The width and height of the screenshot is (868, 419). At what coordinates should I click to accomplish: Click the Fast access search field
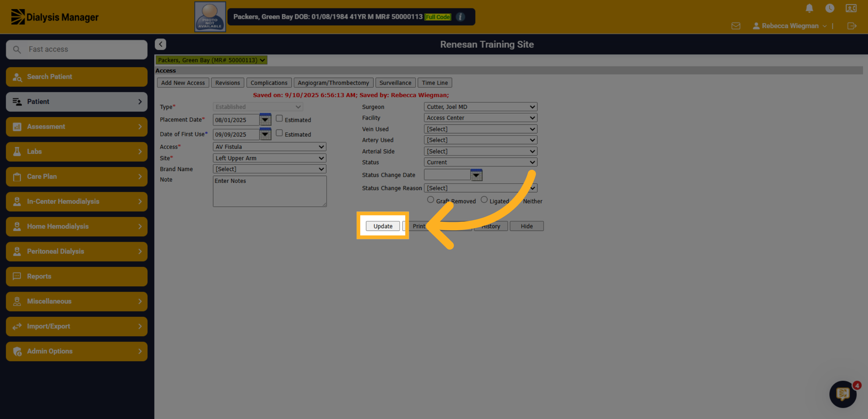77,50
